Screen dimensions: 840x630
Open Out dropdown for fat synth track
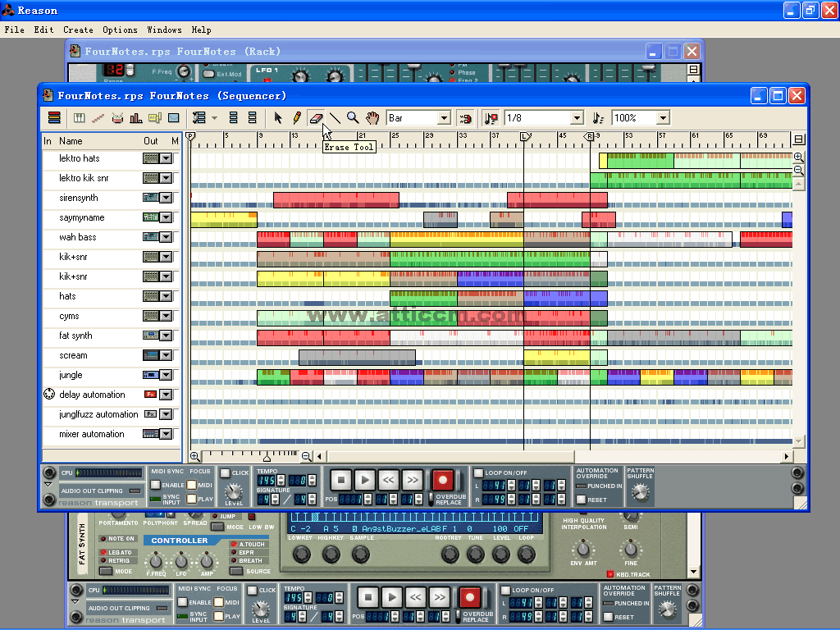pos(166,336)
